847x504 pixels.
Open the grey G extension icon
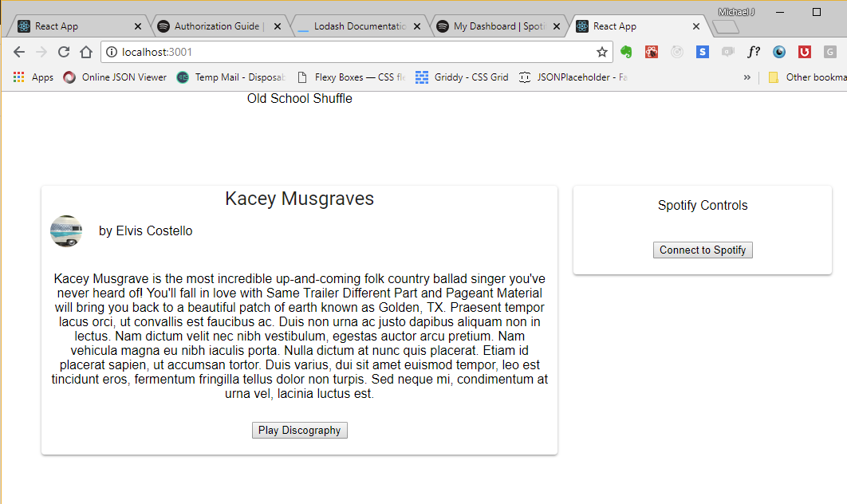click(x=829, y=52)
